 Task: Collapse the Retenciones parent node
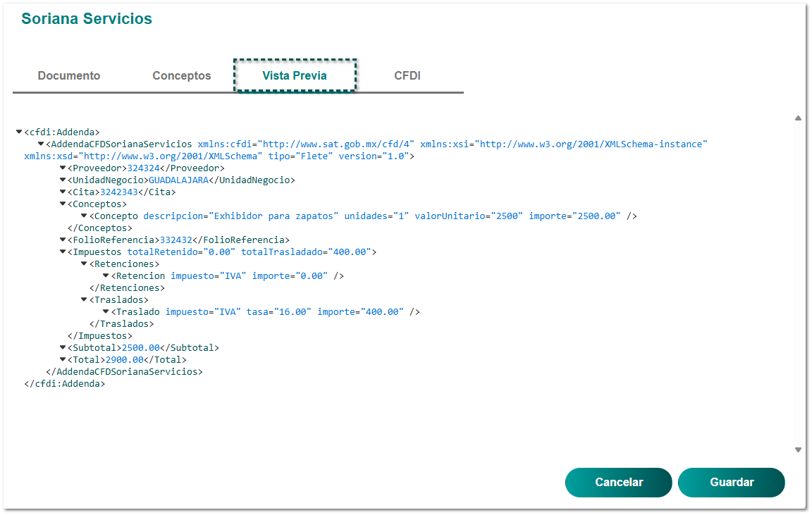[x=84, y=263]
